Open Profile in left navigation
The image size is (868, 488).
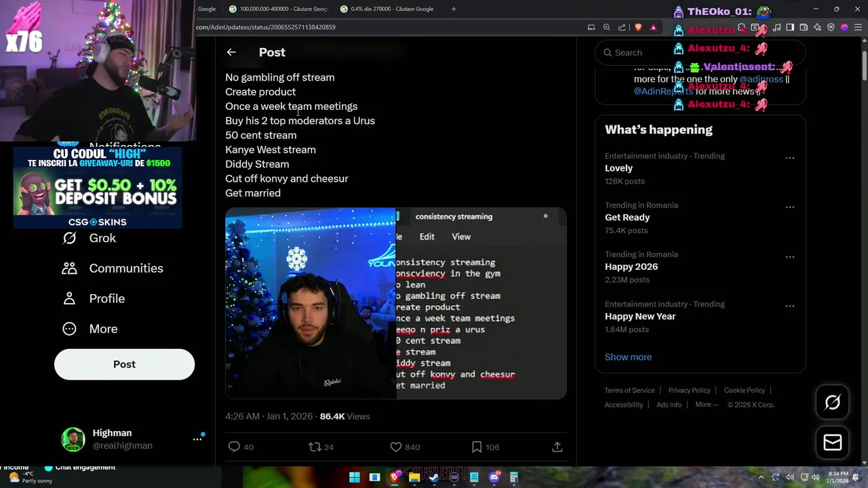coord(94,298)
